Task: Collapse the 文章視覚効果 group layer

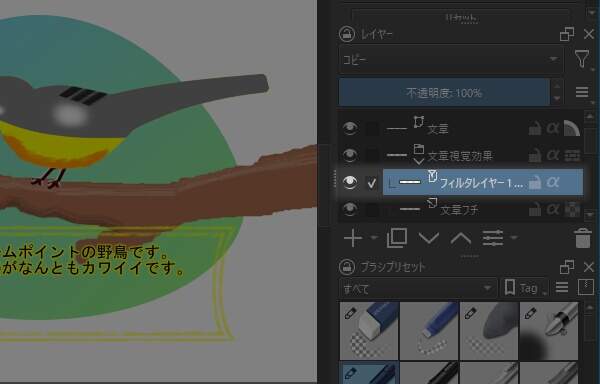Action: (419, 162)
